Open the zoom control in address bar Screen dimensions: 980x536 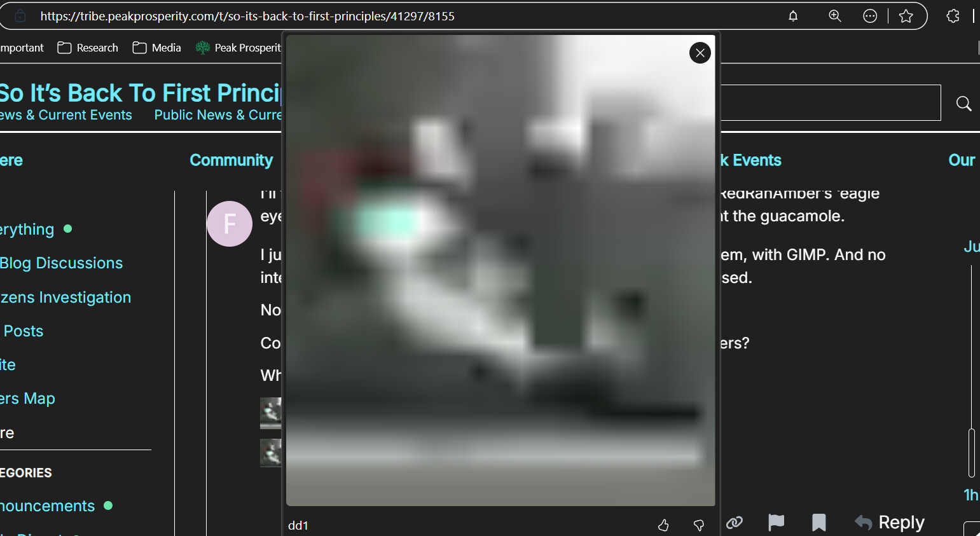pos(834,17)
